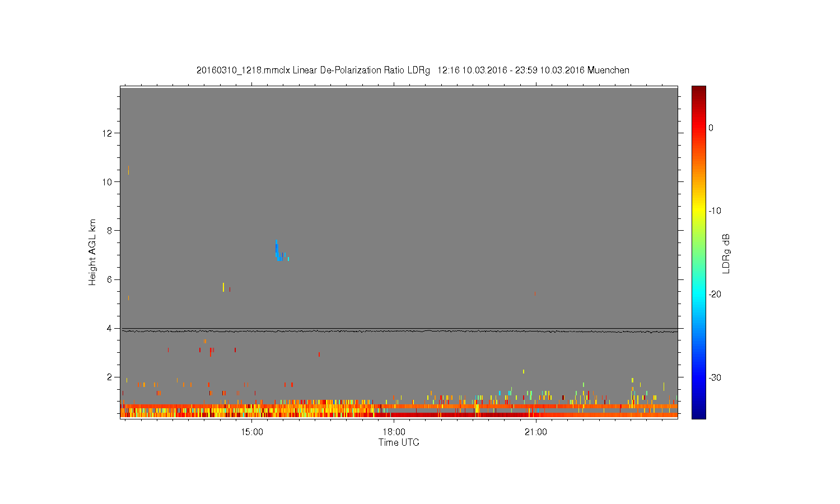
Task: Click the colorbar tick label -30
Action: point(715,378)
